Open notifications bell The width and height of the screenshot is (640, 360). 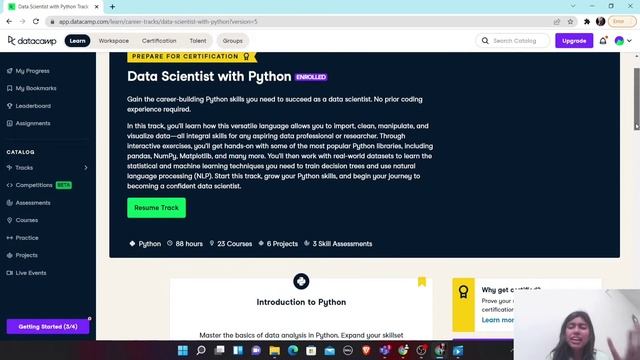[x=603, y=40]
